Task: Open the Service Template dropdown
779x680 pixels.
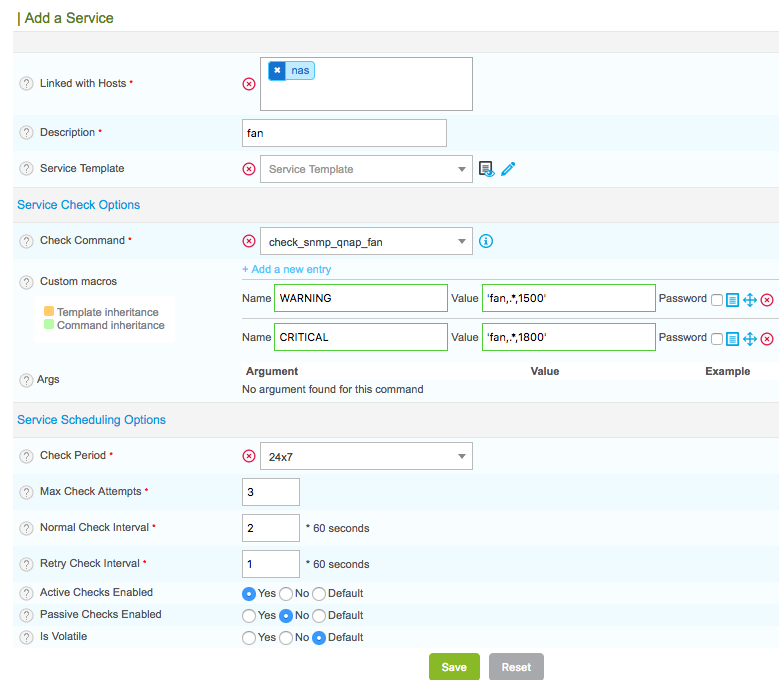Action: point(365,169)
